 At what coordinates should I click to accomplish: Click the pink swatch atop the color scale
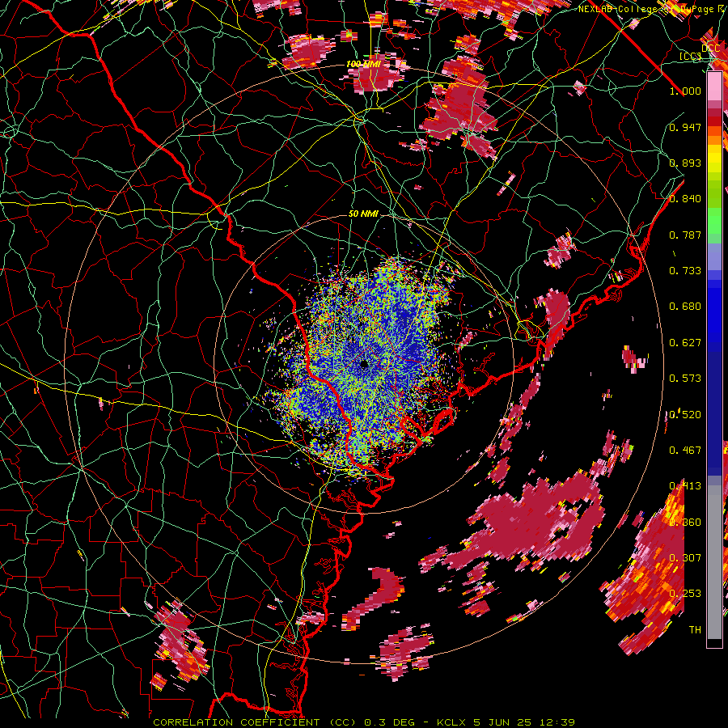pos(714,87)
